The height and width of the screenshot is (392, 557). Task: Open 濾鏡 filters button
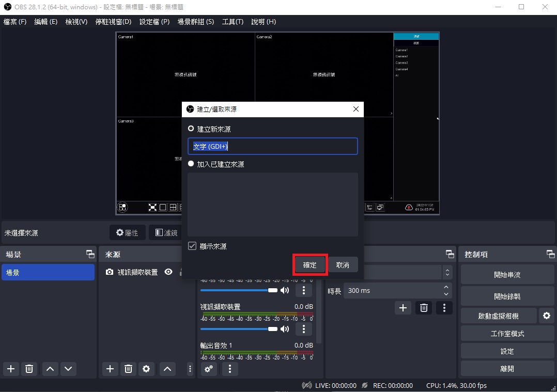coord(166,232)
